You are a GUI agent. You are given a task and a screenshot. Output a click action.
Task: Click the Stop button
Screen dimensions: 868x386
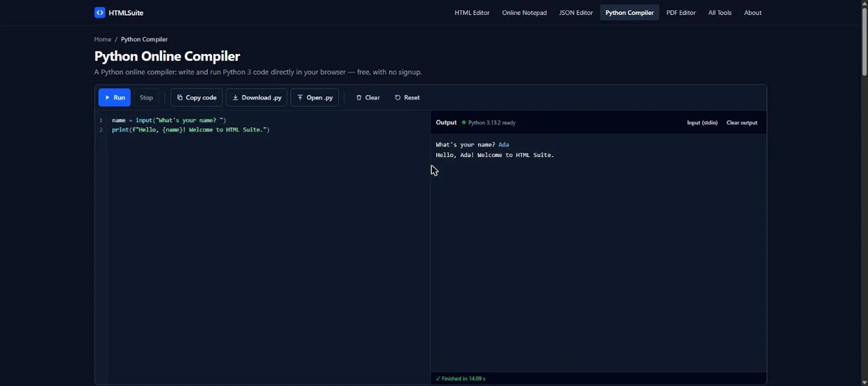click(146, 98)
